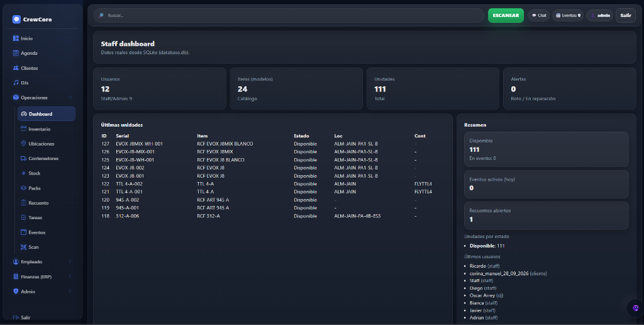Click the purple floating assistant icon
The width and height of the screenshot is (644, 325).
(635, 308)
